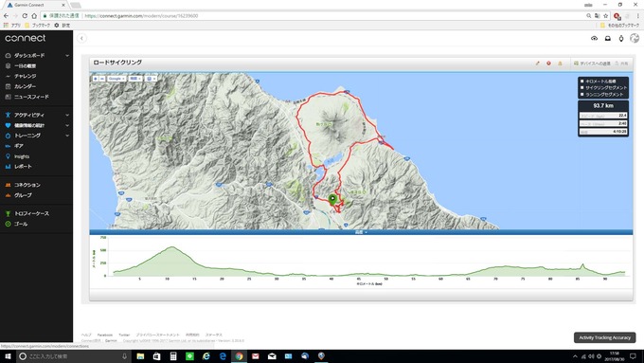Click デバイスへの送信 button

pos(592,64)
